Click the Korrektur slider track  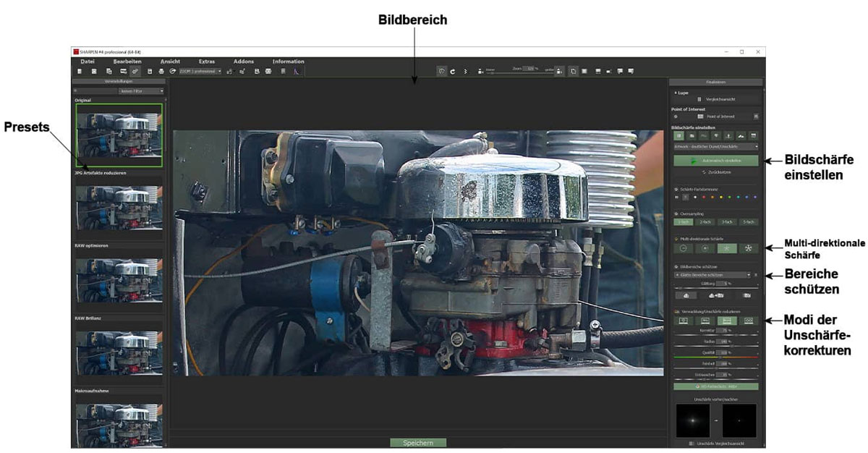pyautogui.click(x=716, y=335)
